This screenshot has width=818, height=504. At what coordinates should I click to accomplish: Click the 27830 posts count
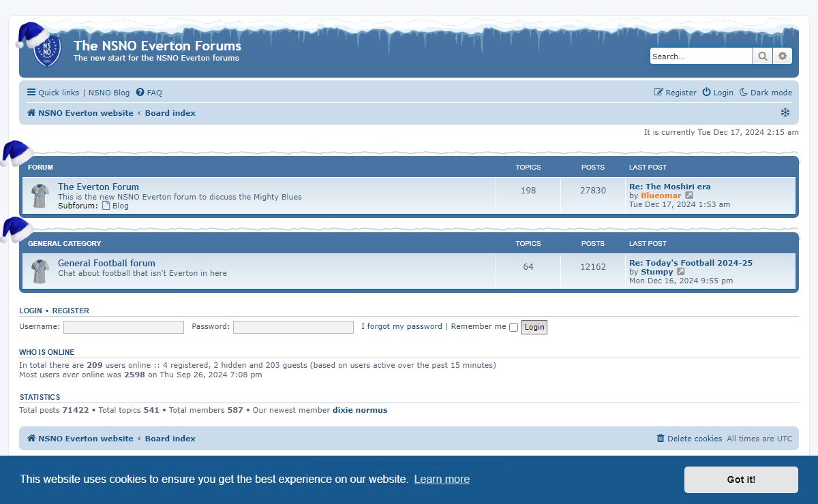tap(593, 191)
